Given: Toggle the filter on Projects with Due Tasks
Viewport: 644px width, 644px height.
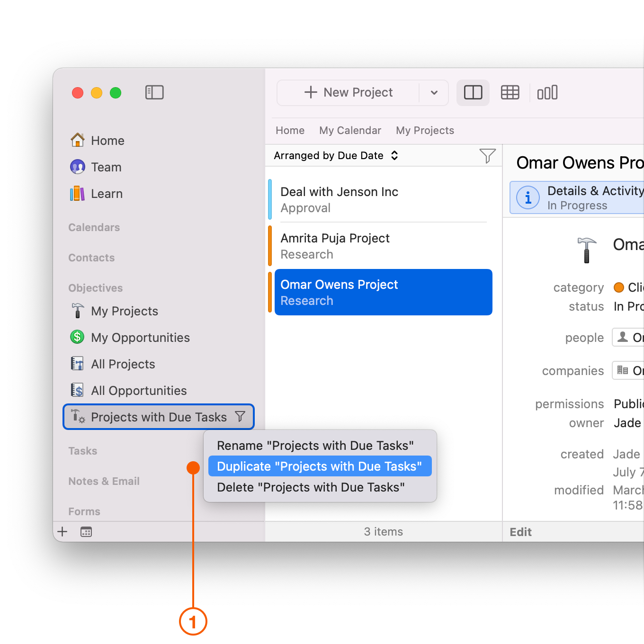Looking at the screenshot, I should point(241,417).
